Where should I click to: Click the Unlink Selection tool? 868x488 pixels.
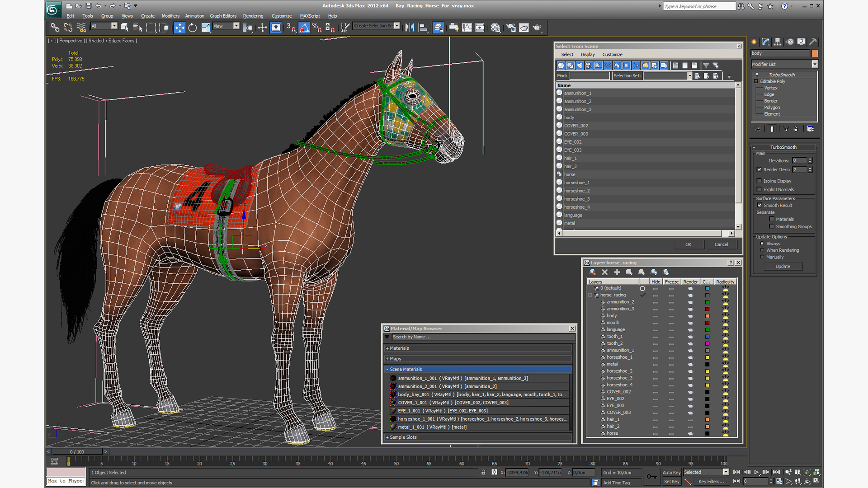(68, 28)
